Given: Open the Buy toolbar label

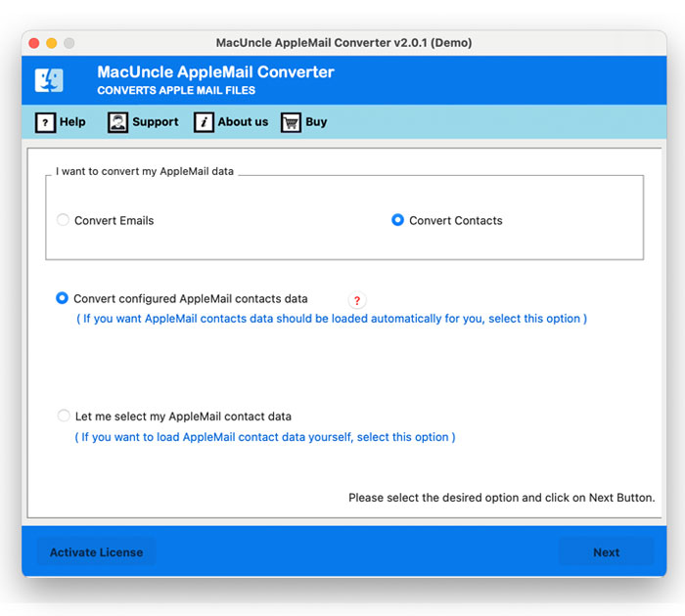Looking at the screenshot, I should pos(316,122).
